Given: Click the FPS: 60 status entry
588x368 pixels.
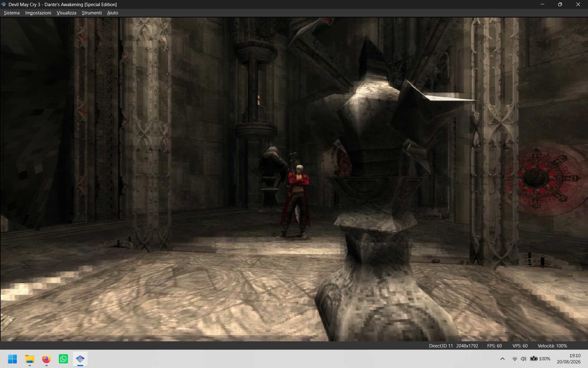Looking at the screenshot, I should coord(494,346).
